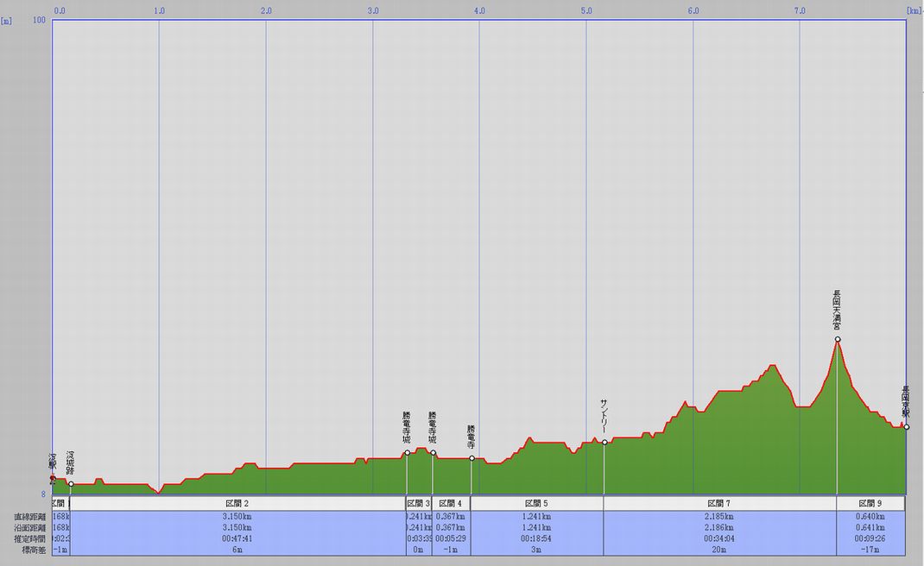Click the 20m elevation difference value
The height and width of the screenshot is (566, 924).
pos(719,550)
